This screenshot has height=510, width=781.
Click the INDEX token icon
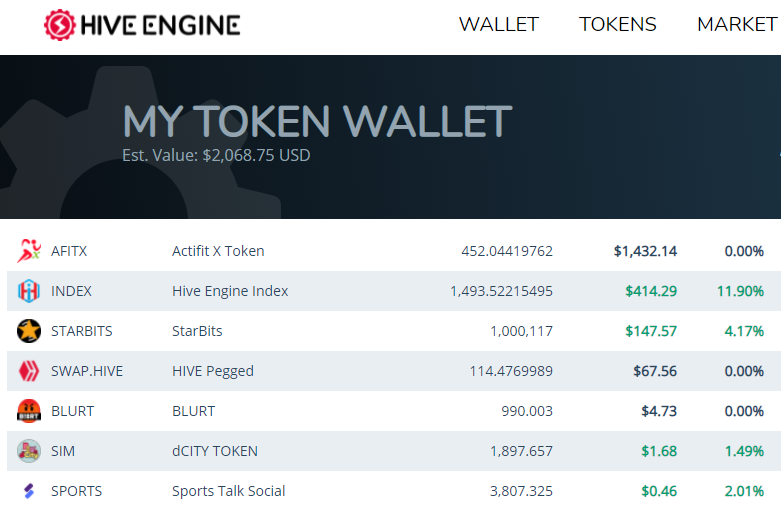click(x=29, y=291)
